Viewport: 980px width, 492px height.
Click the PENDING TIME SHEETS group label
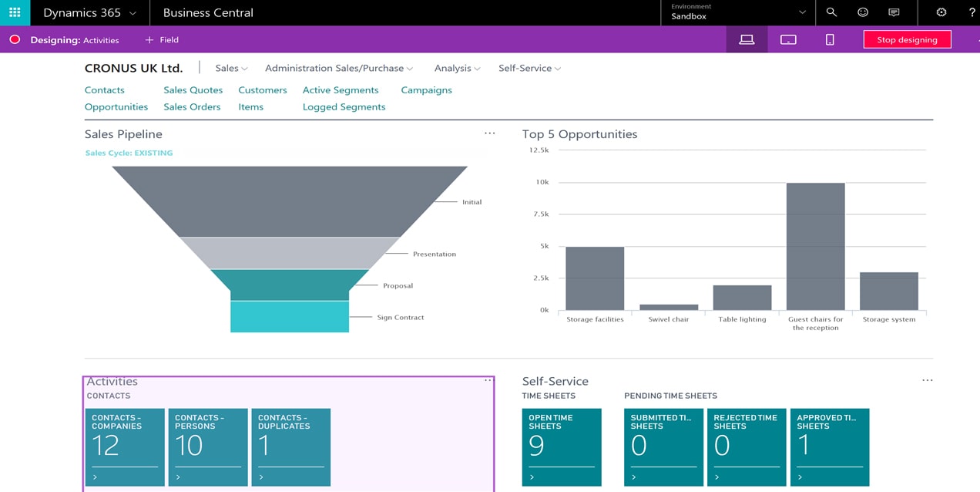[670, 396]
